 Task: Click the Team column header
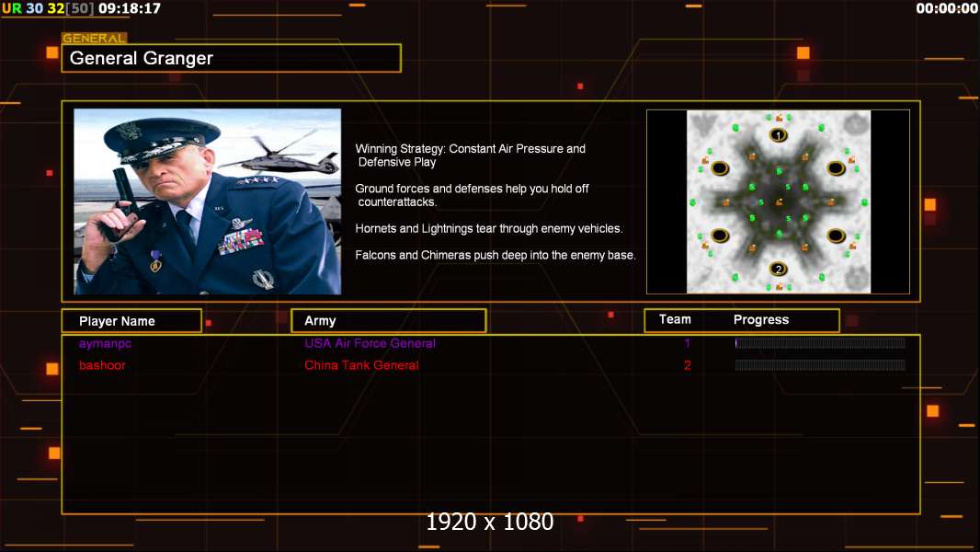point(675,319)
